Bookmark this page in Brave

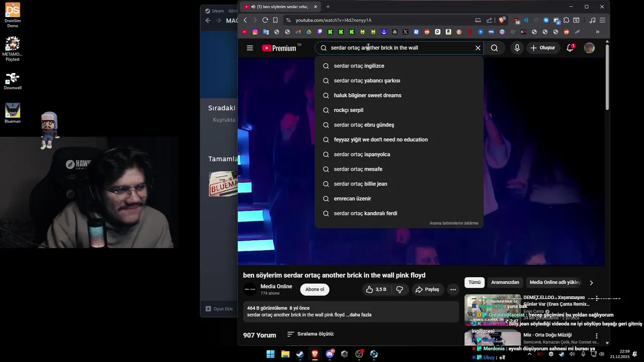(275, 20)
